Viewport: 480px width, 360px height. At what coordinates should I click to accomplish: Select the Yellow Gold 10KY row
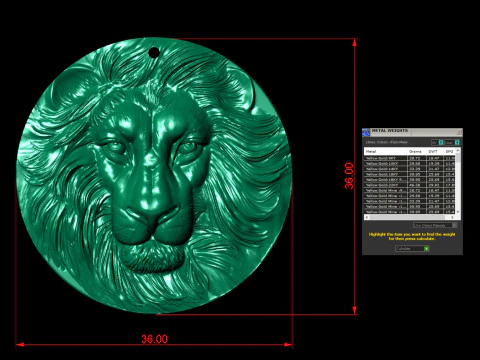(x=409, y=164)
